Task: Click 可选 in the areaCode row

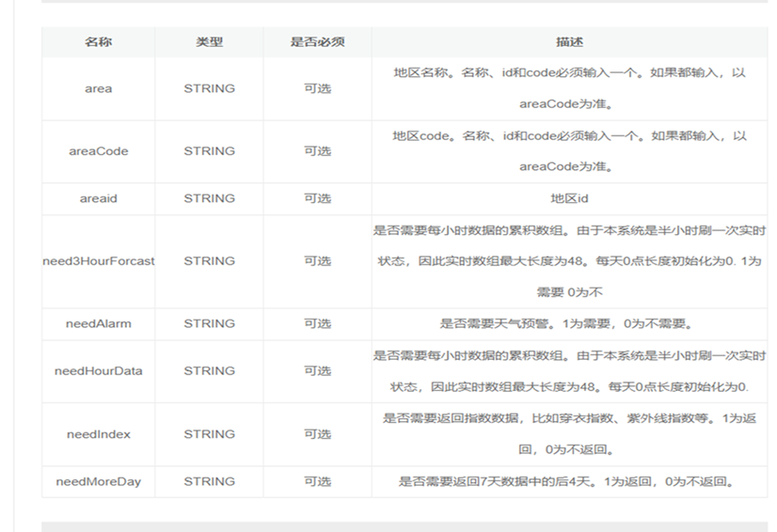Action: pos(317,151)
